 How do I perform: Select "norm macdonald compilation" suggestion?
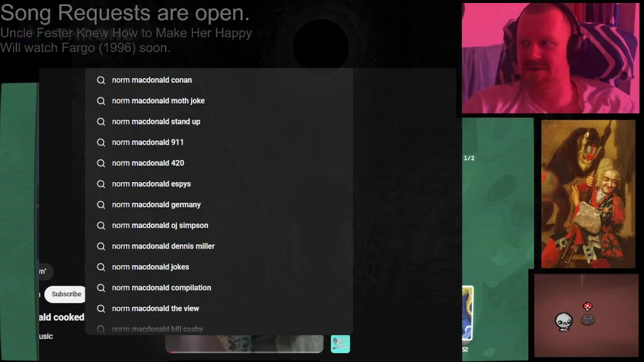pyautogui.click(x=219, y=288)
